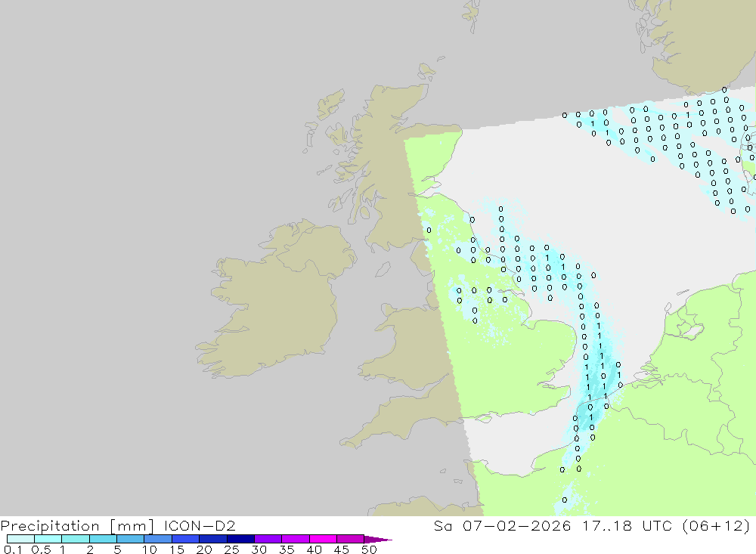Select the 20–25 mm dark blue swatch

click(213, 539)
